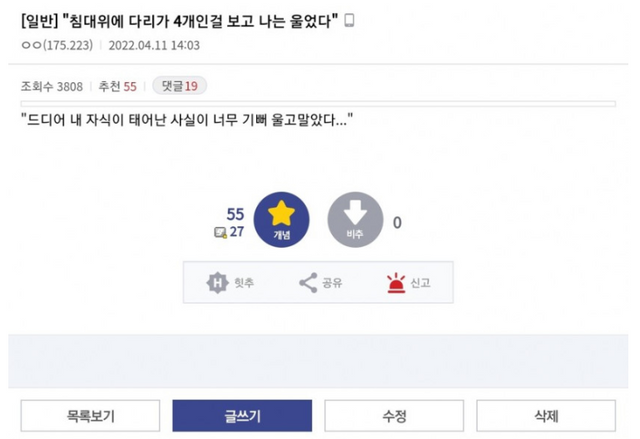Image resolution: width=640 pixels, height=439 pixels.
Task: Report the post with 신고 siren icon
Action: tap(395, 283)
